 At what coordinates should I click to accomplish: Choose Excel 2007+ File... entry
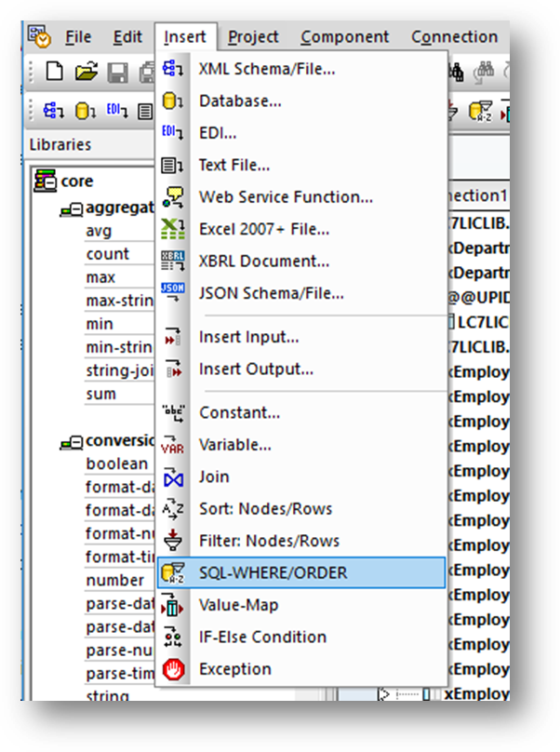[x=301, y=229]
